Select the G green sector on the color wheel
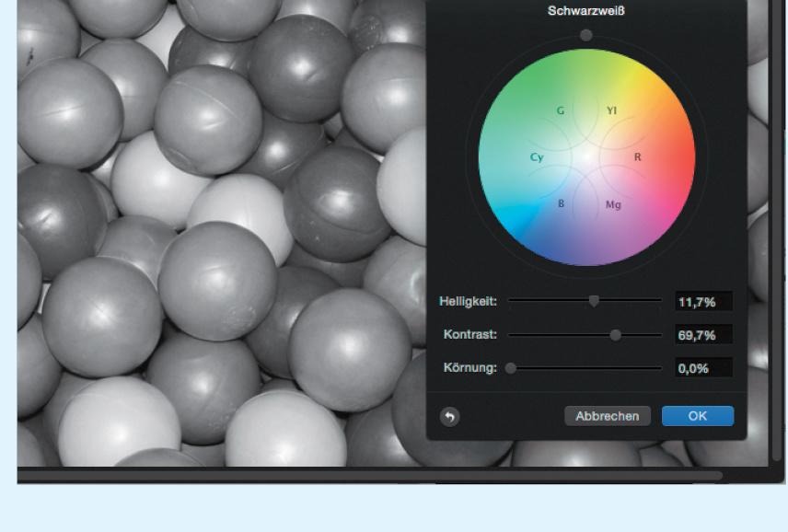Viewport: 788px width, 532px height. coord(561,110)
